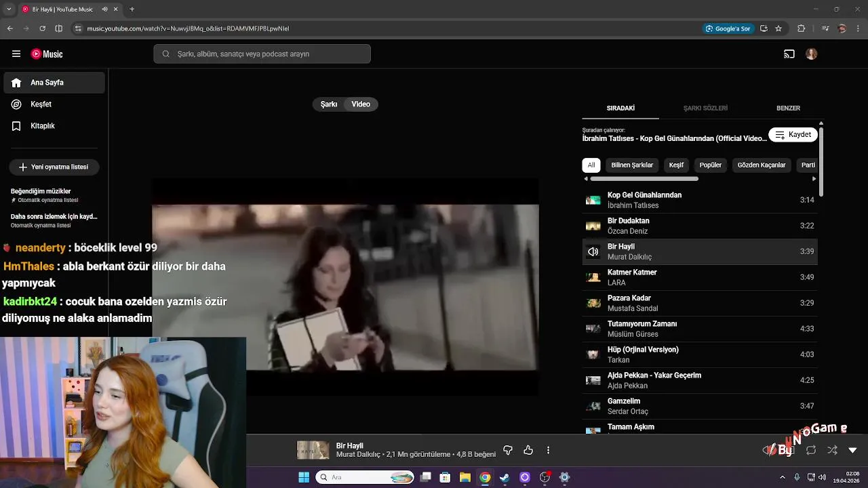Filter the queue by Keşif
The height and width of the screenshot is (488, 868).
coord(676,165)
